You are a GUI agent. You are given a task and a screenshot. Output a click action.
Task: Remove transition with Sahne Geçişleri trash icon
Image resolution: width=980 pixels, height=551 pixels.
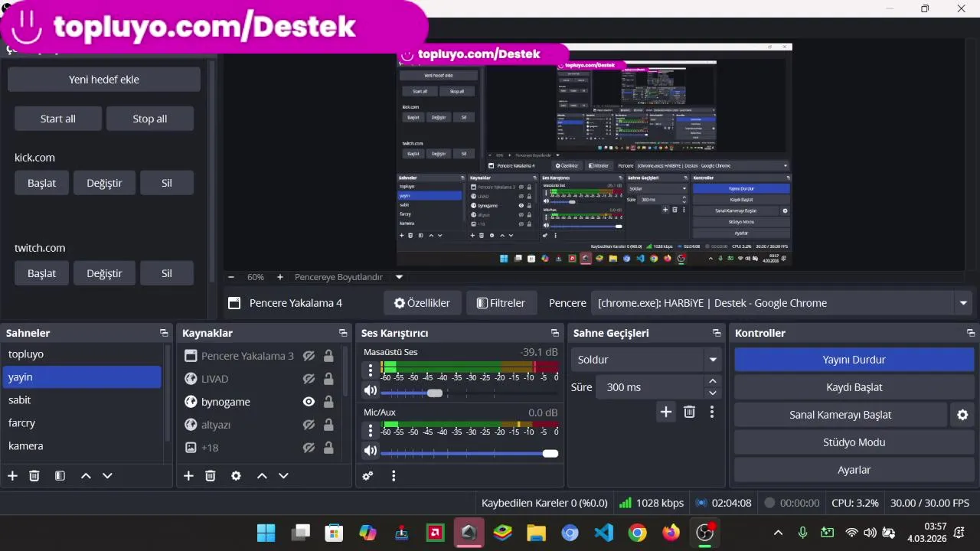(x=689, y=412)
